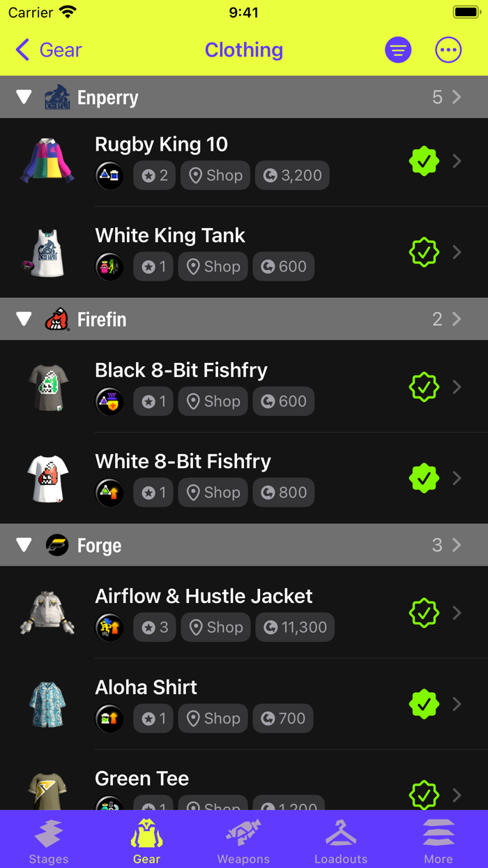Tap the Forge brand logo icon

coord(57,545)
